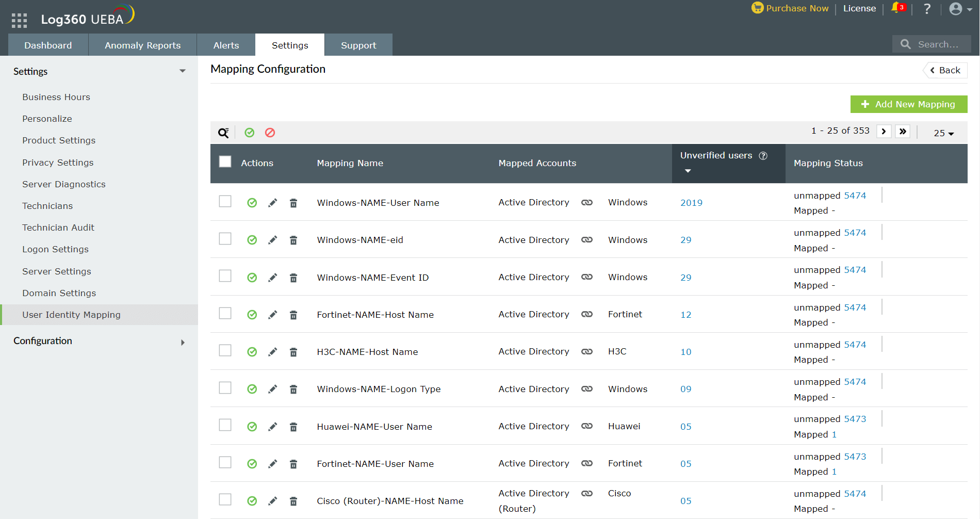Delete the Fortinet-NAME-Host Name mapping

[293, 315]
